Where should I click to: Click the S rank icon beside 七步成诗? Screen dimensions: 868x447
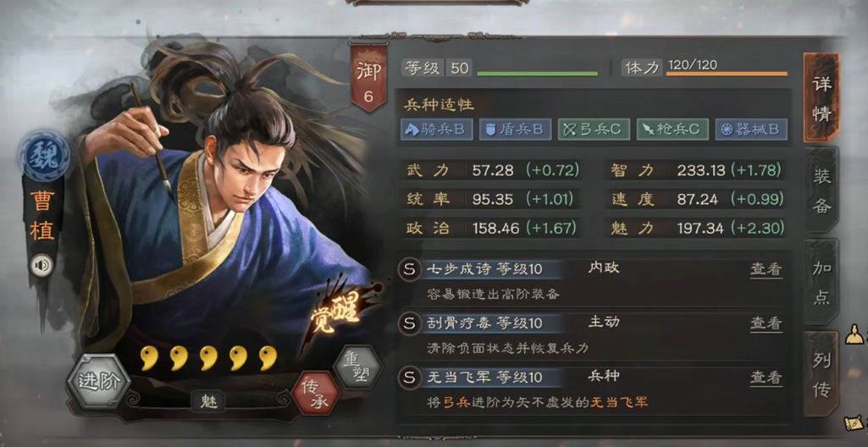pyautogui.click(x=409, y=269)
